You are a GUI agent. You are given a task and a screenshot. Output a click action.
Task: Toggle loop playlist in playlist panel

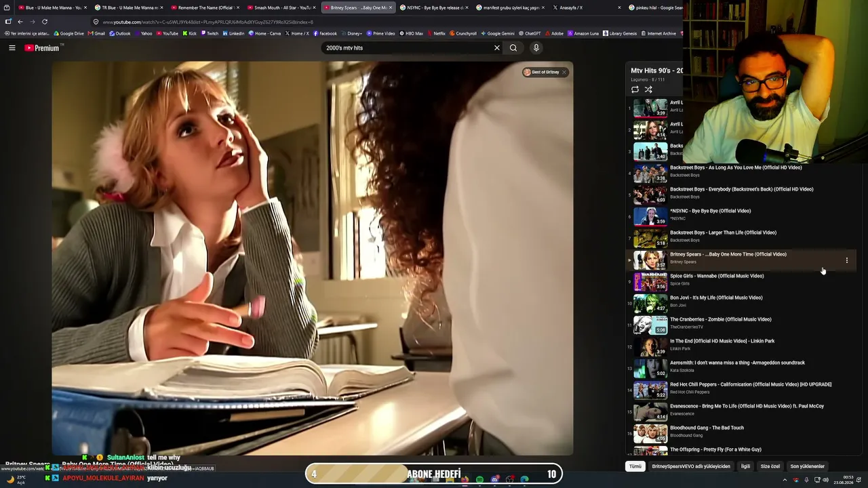point(635,89)
